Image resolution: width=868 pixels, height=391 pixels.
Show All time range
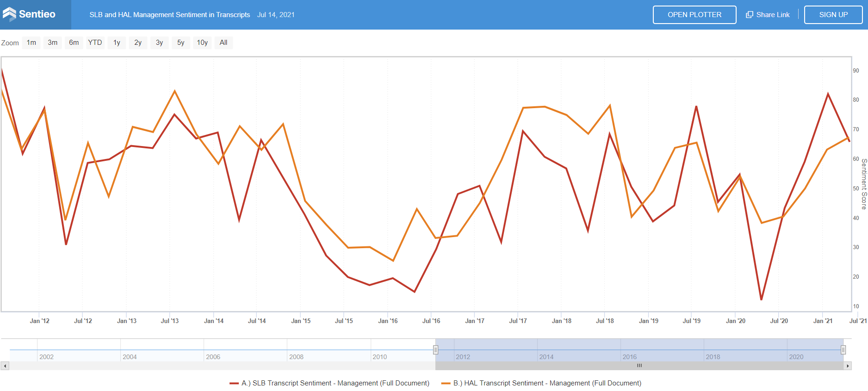(223, 43)
